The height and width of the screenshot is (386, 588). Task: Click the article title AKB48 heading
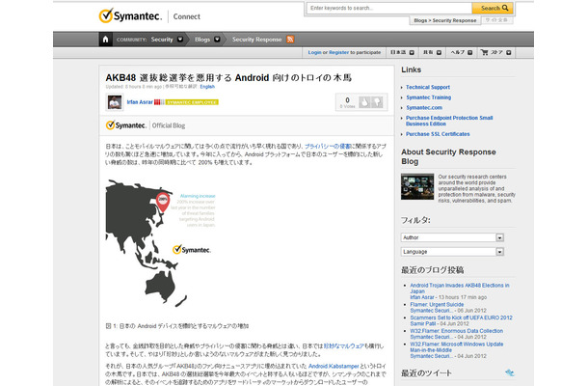tap(228, 78)
